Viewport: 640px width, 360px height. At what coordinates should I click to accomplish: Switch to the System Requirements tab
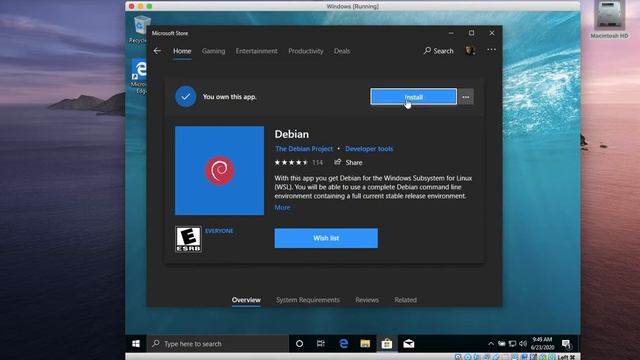(308, 300)
